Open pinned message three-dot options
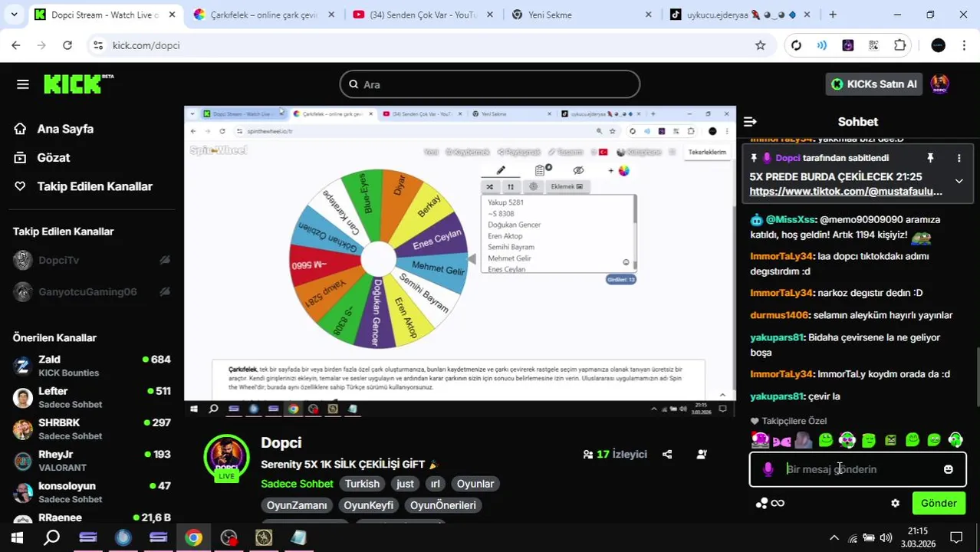The height and width of the screenshot is (552, 980). point(959,158)
